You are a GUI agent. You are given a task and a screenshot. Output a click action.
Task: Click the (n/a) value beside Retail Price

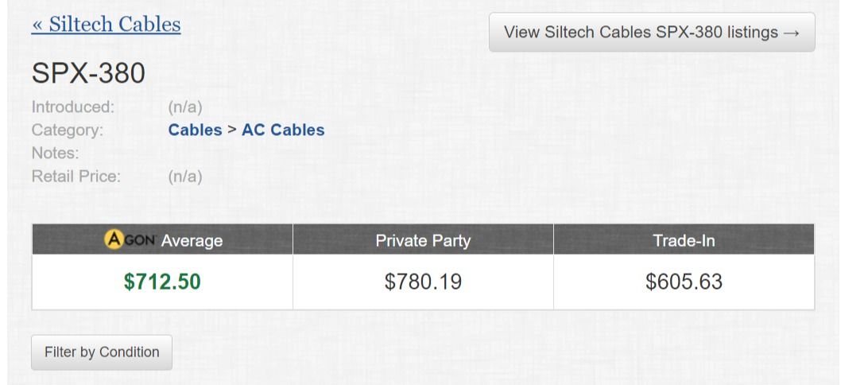coord(185,176)
